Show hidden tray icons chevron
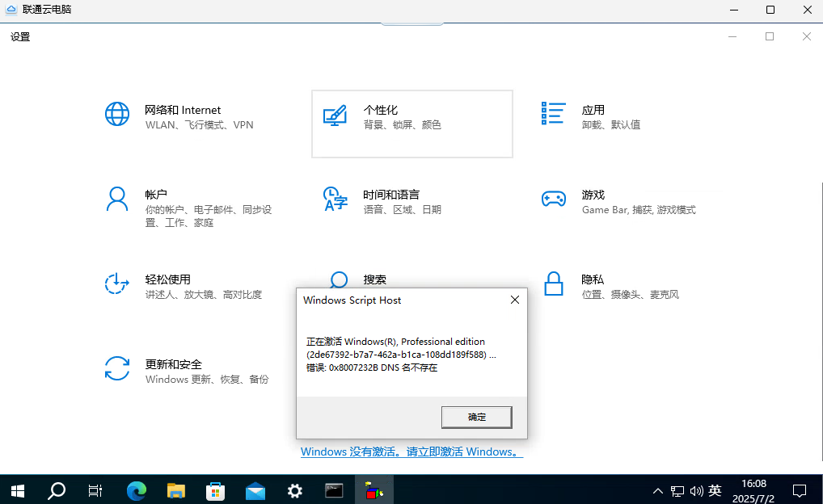823x504 pixels. pos(657,491)
